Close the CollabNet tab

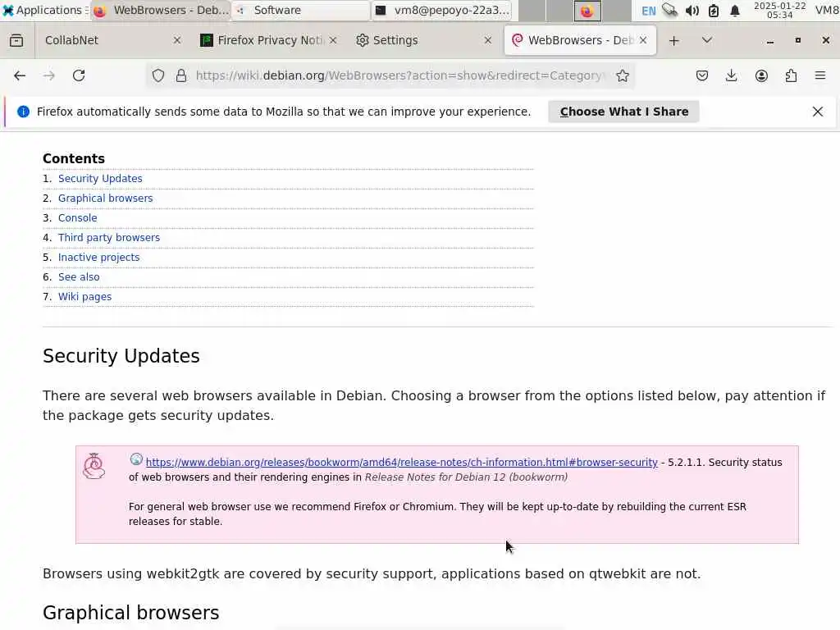[177, 40]
